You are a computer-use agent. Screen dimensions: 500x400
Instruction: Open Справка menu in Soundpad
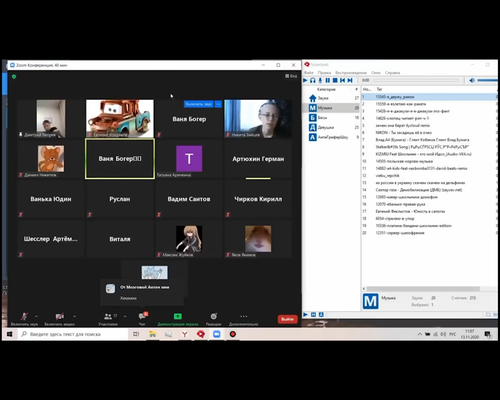(392, 72)
